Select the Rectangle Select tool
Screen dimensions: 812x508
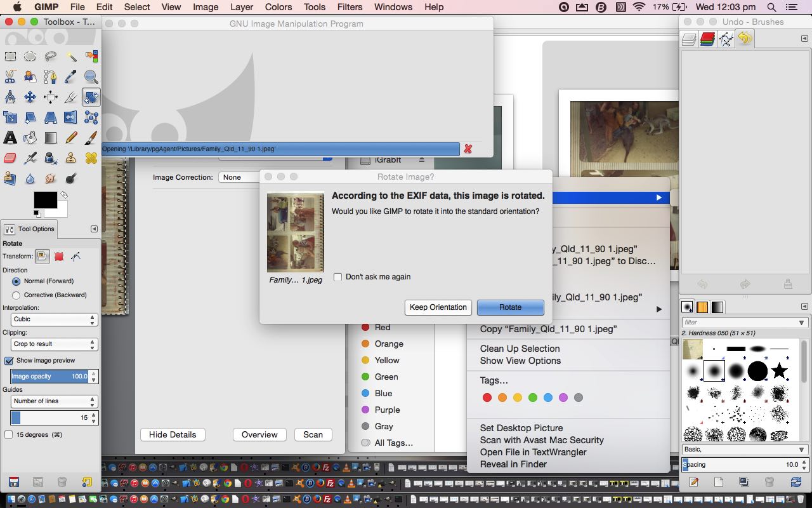tap(10, 57)
